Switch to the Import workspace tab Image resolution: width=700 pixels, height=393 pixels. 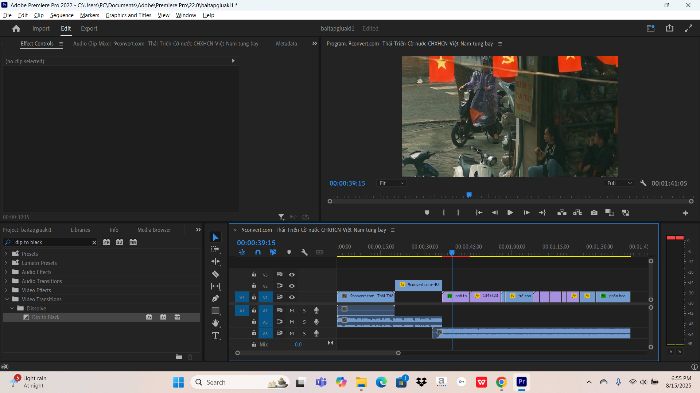click(41, 29)
